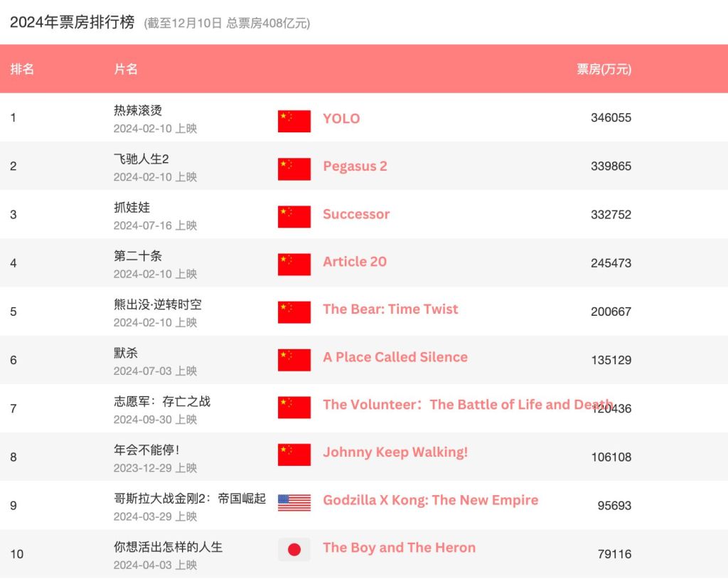Click the China flag next to Article 20

(294, 264)
